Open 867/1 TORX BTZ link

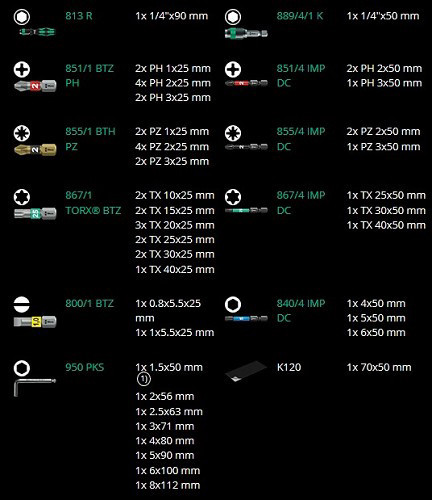pos(93,203)
